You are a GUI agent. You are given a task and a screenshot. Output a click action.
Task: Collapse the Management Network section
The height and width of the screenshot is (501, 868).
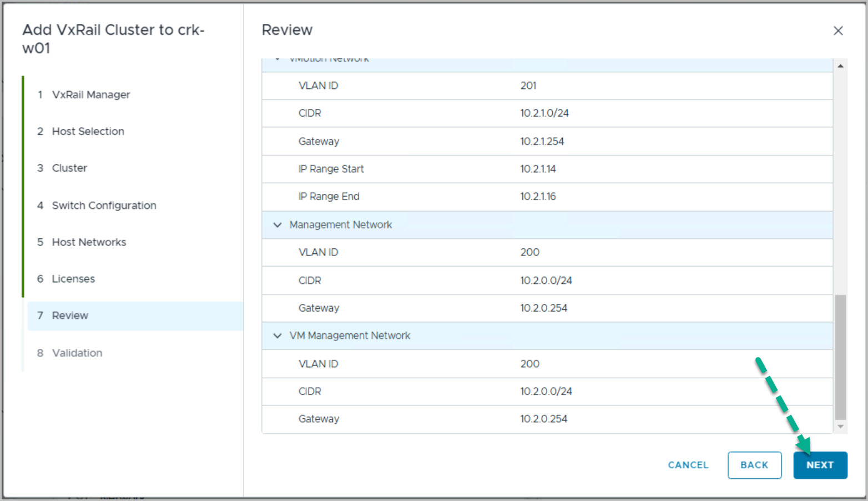[277, 225]
